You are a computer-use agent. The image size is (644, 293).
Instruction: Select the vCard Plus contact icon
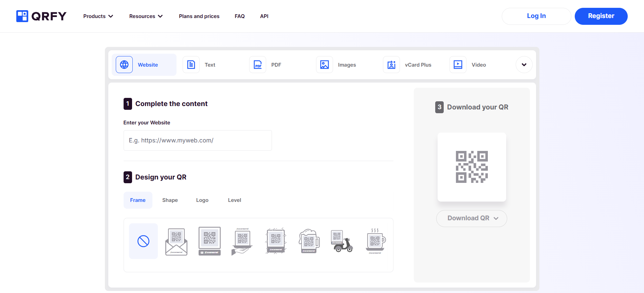(x=391, y=65)
